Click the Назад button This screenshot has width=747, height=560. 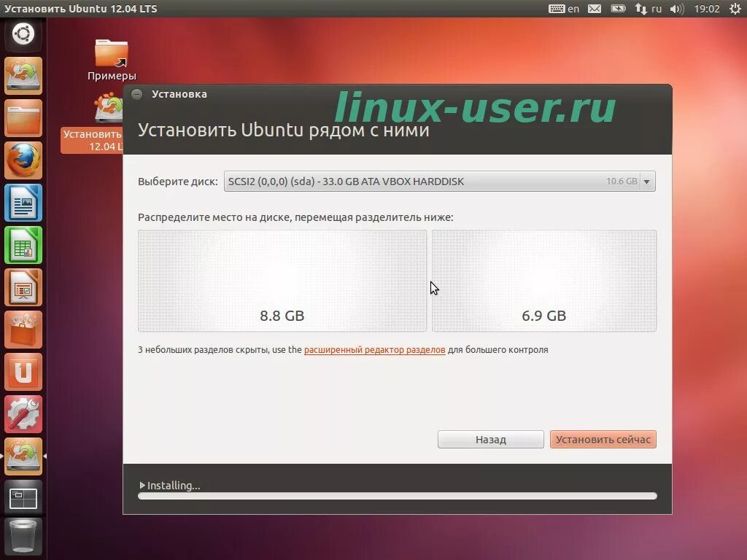(x=491, y=439)
